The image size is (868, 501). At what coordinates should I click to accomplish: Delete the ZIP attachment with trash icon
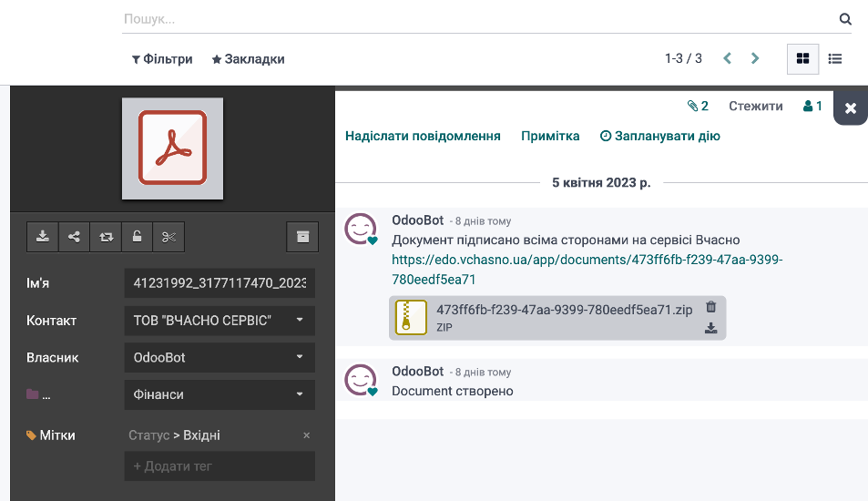[x=711, y=308]
